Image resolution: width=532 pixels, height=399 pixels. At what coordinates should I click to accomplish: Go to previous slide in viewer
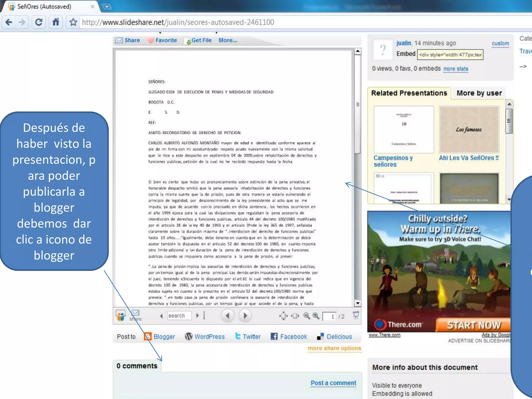pos(228,316)
